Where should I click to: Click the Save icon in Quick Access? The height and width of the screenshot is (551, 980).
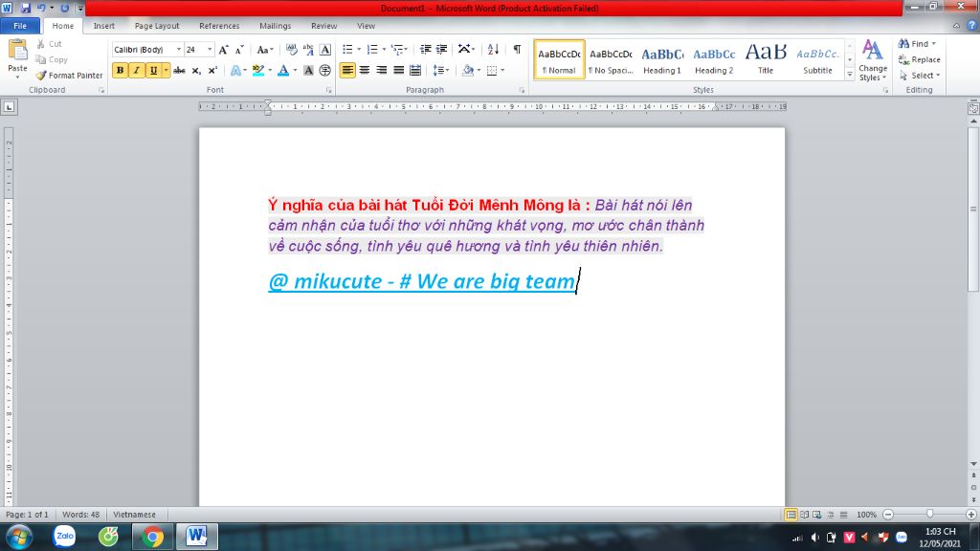tap(26, 8)
